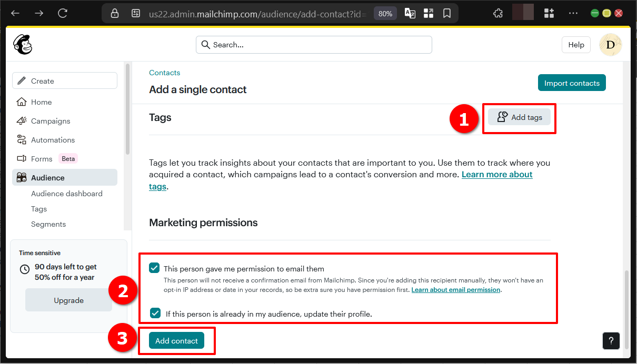The height and width of the screenshot is (364, 637).
Task: Follow the Learn about email permission link
Action: click(455, 289)
